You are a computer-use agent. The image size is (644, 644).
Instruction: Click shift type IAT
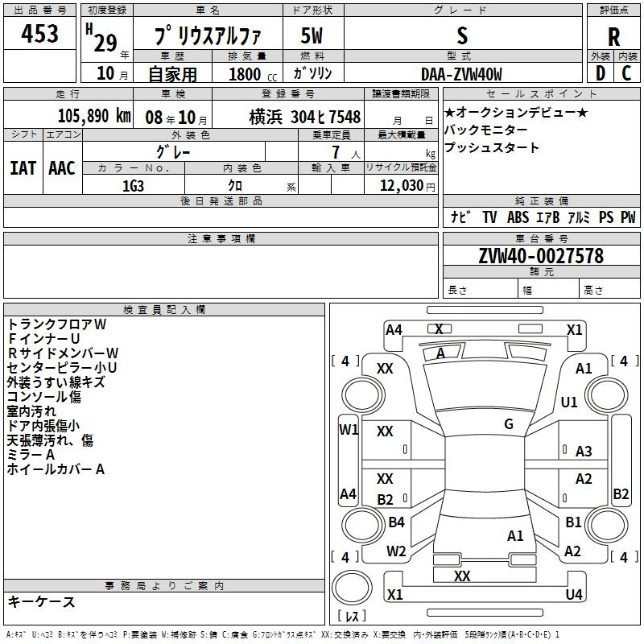23,168
